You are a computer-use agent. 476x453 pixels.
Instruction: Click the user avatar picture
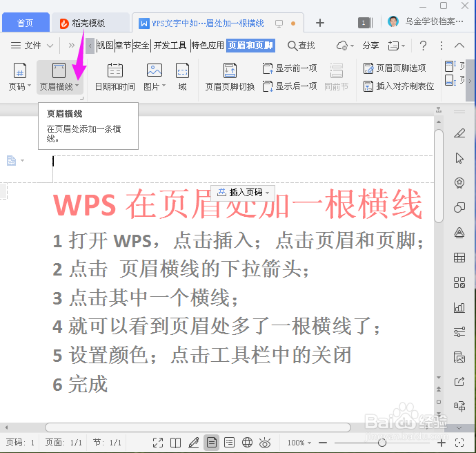[x=393, y=21]
